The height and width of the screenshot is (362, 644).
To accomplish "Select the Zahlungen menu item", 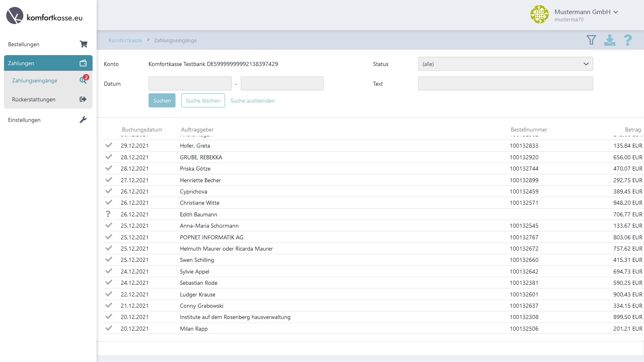I will click(48, 63).
